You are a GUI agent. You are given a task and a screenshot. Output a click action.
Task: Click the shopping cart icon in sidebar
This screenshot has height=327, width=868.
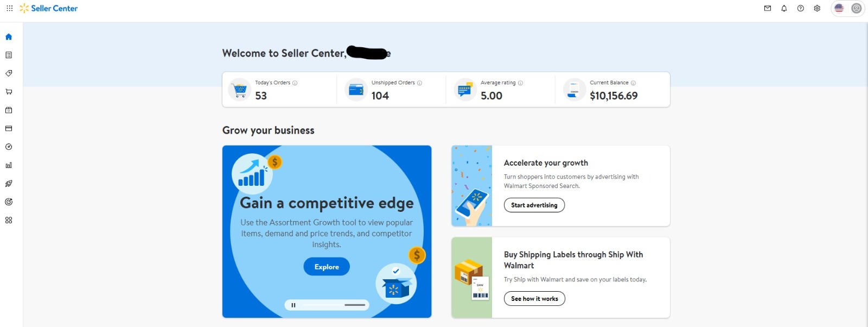point(8,91)
